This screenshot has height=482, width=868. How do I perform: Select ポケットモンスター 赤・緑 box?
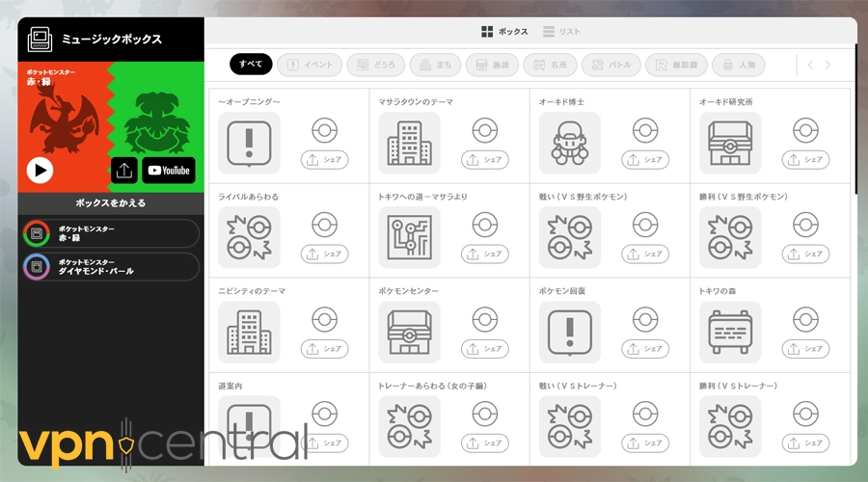pos(110,233)
